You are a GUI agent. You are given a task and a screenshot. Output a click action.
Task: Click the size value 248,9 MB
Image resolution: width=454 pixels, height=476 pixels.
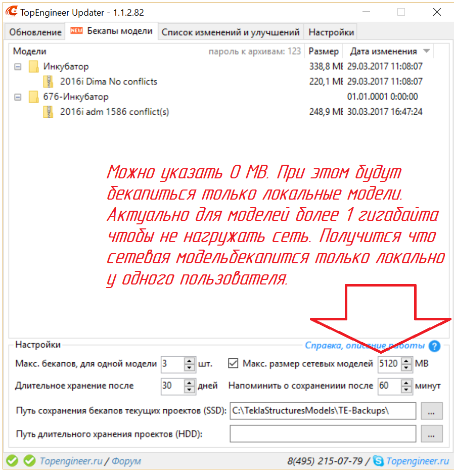click(326, 112)
